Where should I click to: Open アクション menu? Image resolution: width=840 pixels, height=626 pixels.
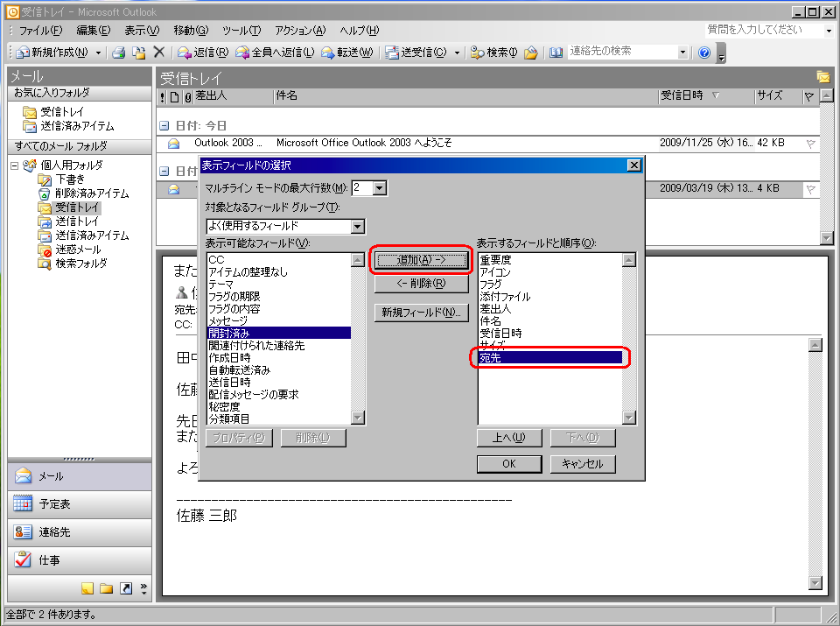click(x=300, y=31)
